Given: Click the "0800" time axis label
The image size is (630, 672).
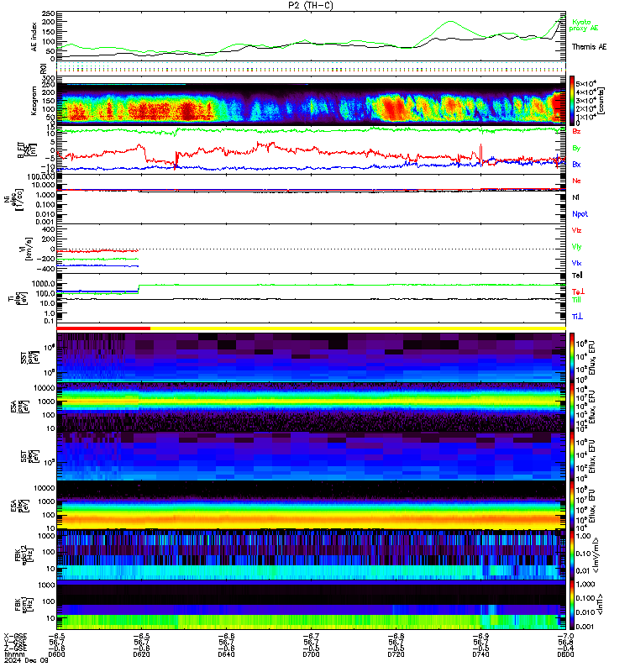Looking at the screenshot, I should [565, 654].
